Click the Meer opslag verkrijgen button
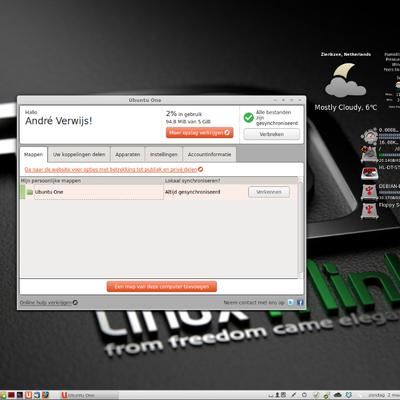Viewport: 400px width, 400px height. 200,133
